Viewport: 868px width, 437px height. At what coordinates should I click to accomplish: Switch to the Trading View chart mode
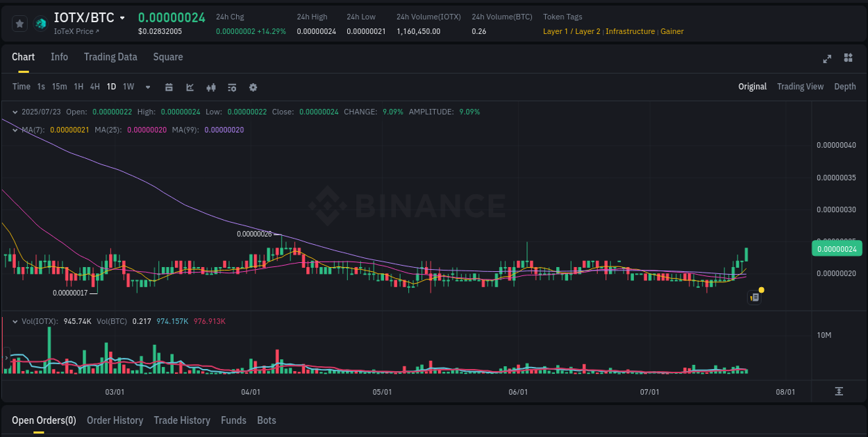(x=800, y=87)
